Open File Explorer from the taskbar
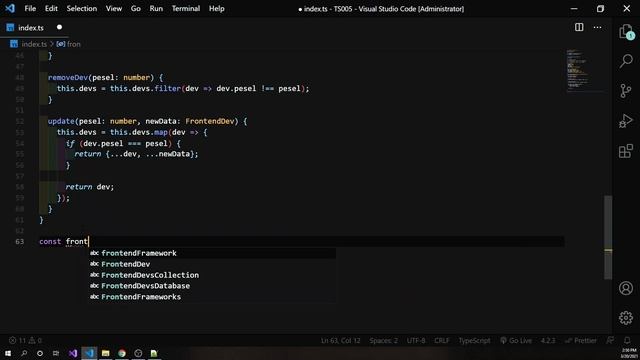Screen dimensions: 640x360 pos(105,353)
